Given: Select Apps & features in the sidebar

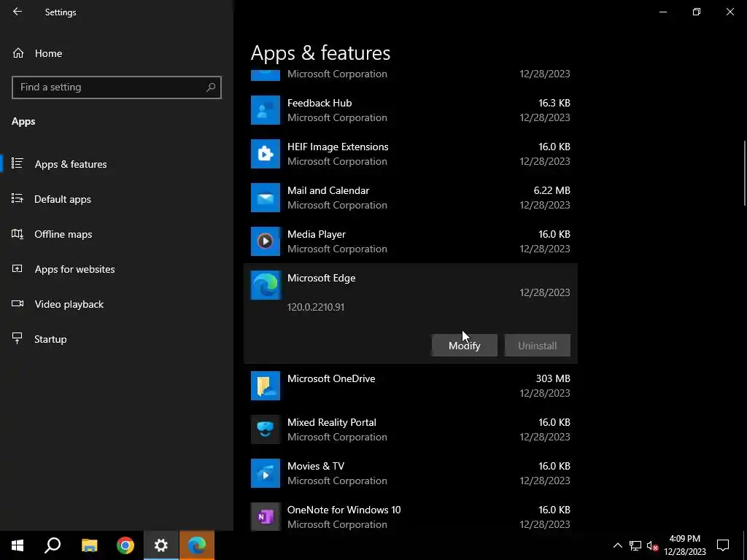Looking at the screenshot, I should pyautogui.click(x=71, y=164).
